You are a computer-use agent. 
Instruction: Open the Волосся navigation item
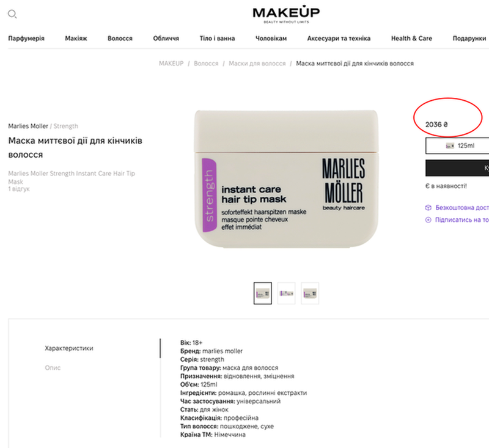[x=120, y=39]
